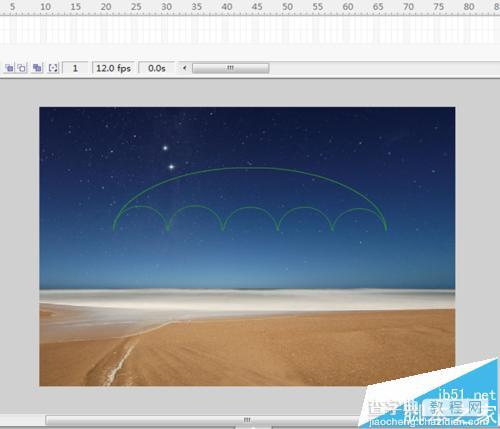Select the middle small green arc
This screenshot has width=500, height=429.
pyautogui.click(x=250, y=208)
